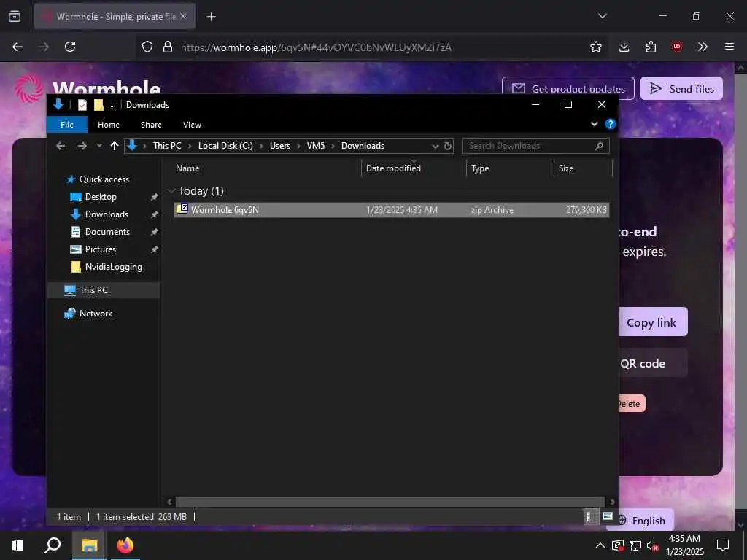
Task: Select Pictures in navigation pane
Action: pyautogui.click(x=100, y=249)
